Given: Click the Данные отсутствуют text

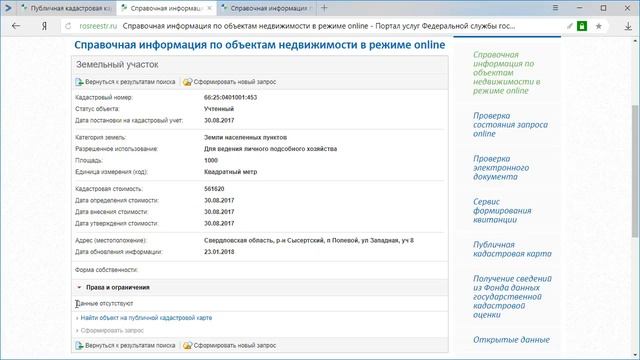Looking at the screenshot, I should click(x=104, y=304).
